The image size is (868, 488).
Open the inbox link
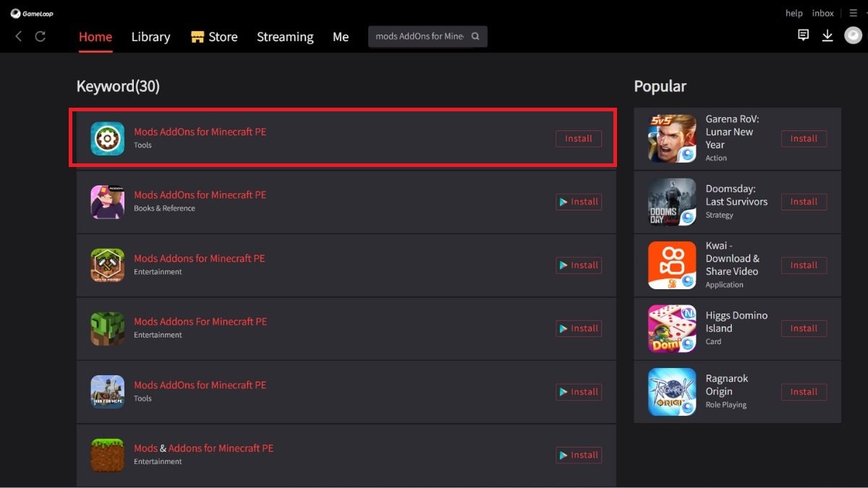click(823, 13)
